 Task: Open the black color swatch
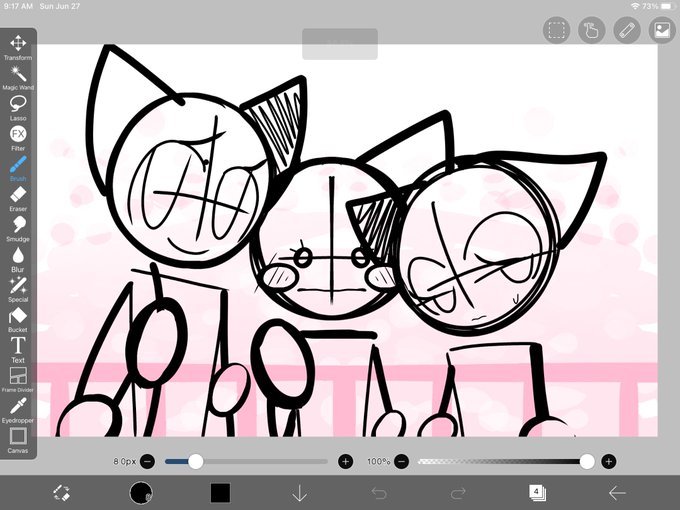point(220,493)
